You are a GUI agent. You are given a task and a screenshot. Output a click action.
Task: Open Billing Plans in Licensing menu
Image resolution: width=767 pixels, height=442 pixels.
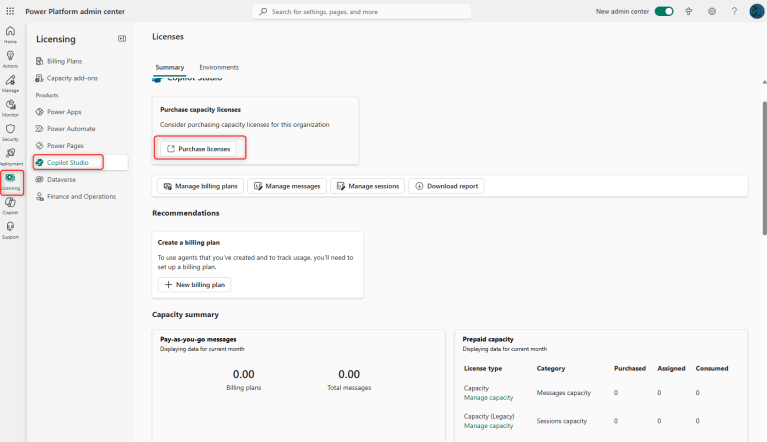click(x=64, y=61)
